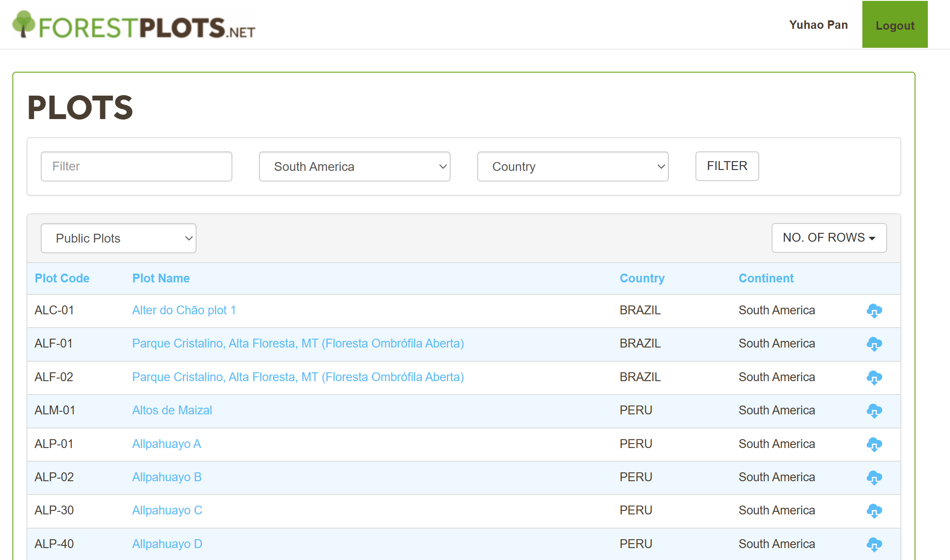950x560 pixels.
Task: Sort table by Continent column header
Action: coord(766,278)
